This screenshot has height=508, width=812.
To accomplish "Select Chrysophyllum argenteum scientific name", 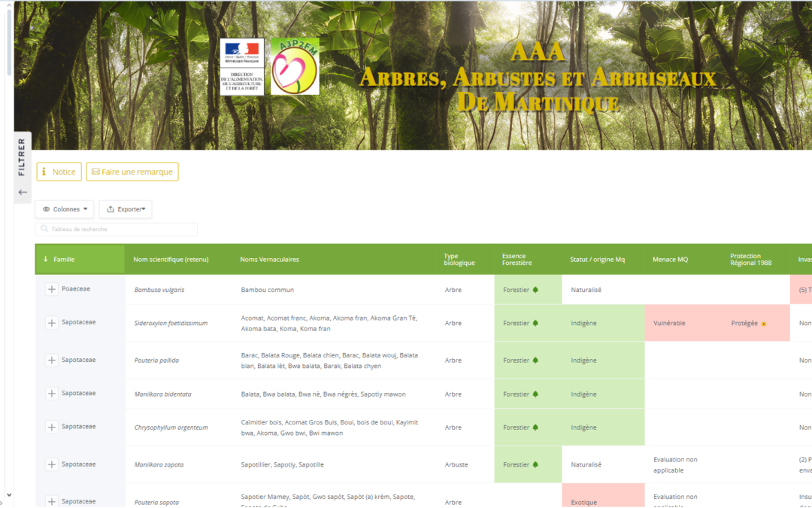I will [171, 427].
